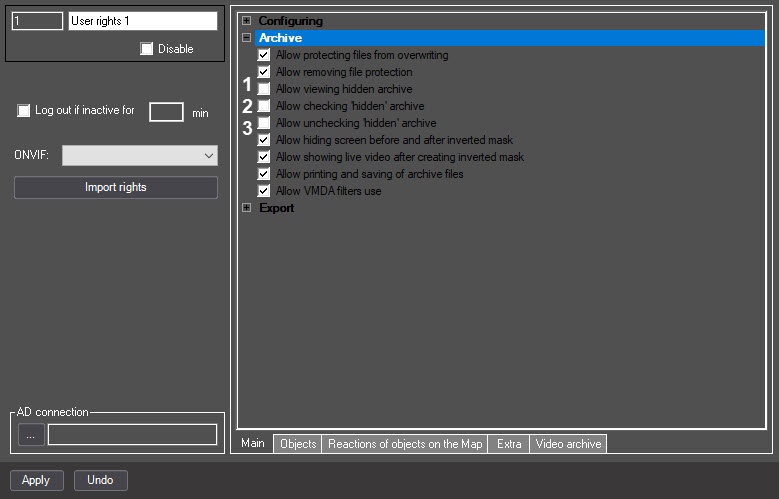Select the Configuring group label
Screen dimensions: 779x499
[291, 21]
